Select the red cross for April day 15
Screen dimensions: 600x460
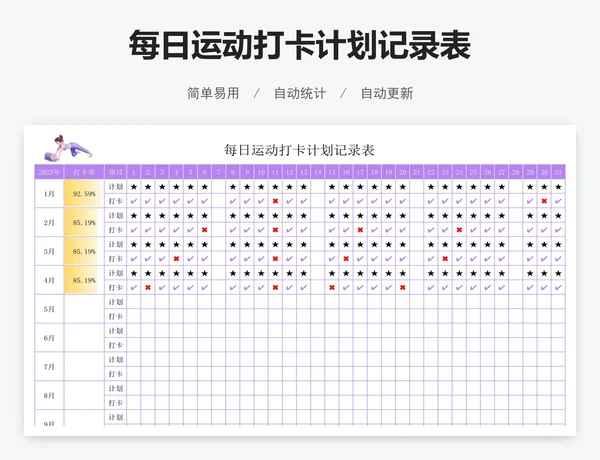332,287
